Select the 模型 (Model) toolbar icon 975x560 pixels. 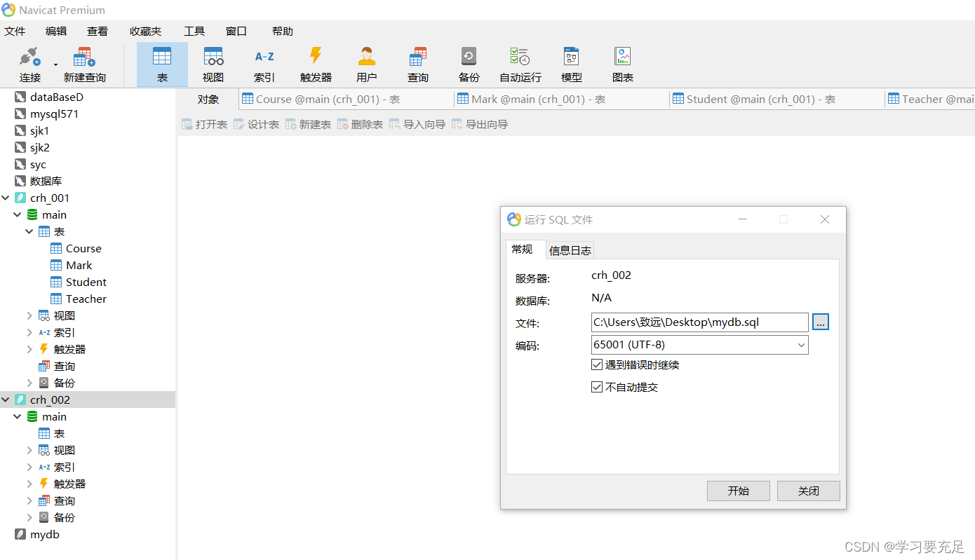pyautogui.click(x=571, y=57)
